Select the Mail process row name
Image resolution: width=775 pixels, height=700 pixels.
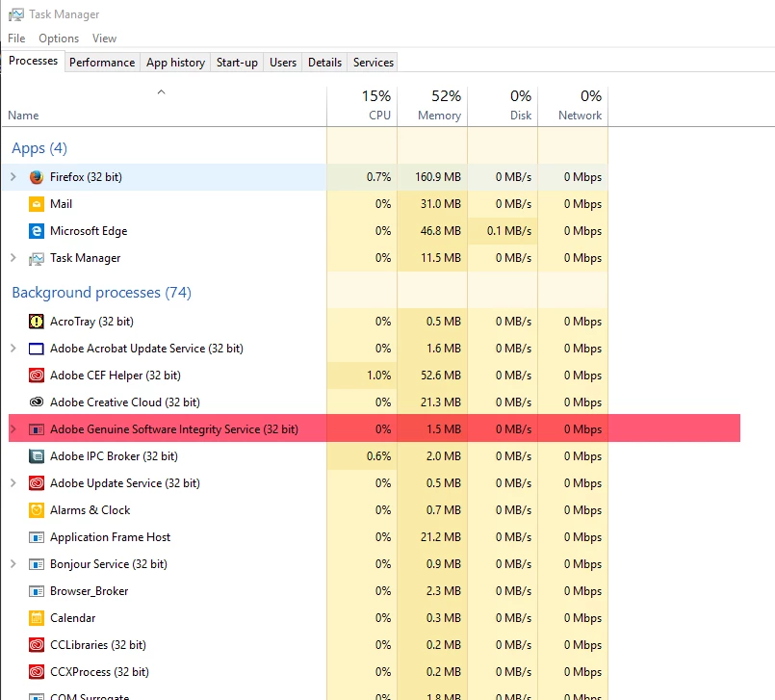pyautogui.click(x=62, y=204)
